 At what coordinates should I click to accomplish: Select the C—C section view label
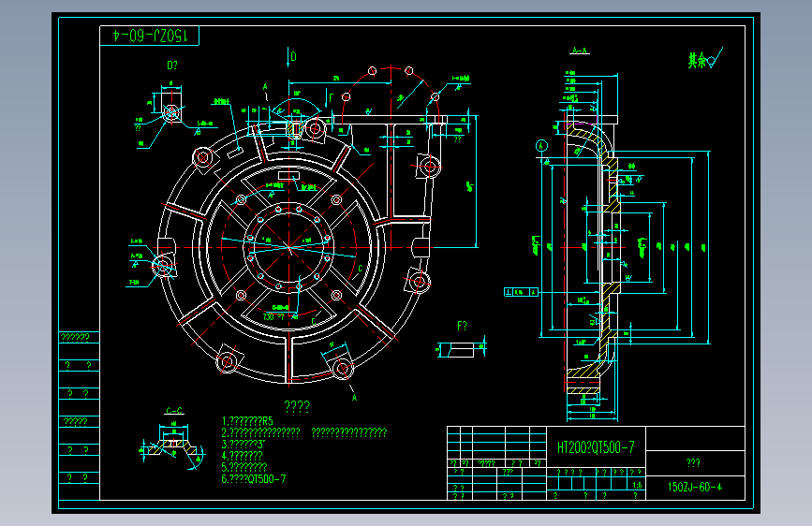point(174,411)
